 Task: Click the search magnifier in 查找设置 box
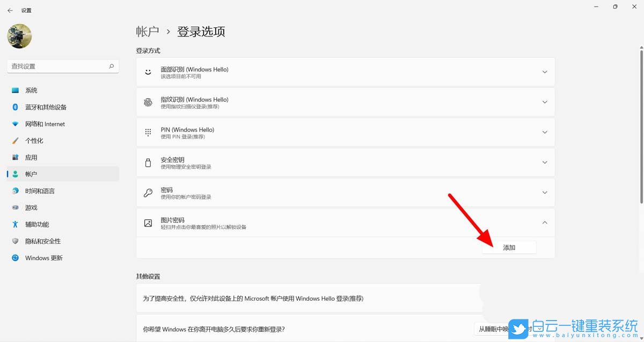[x=111, y=66]
